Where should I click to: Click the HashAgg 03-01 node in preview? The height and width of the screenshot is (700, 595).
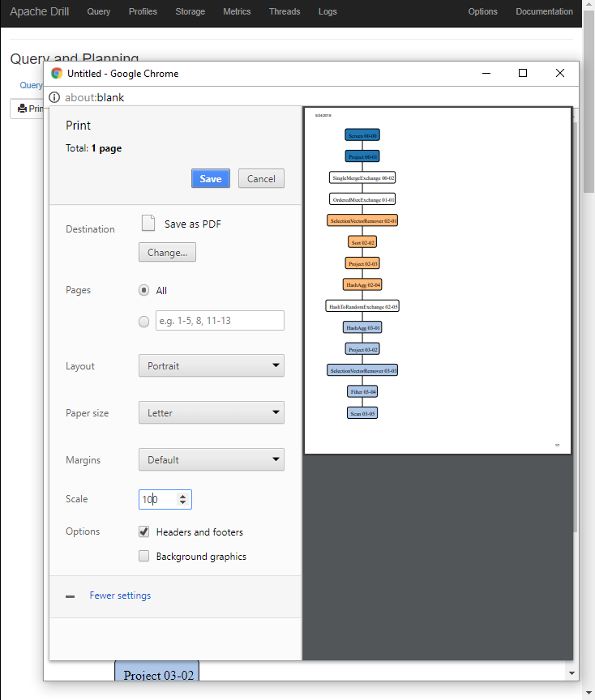tap(362, 327)
